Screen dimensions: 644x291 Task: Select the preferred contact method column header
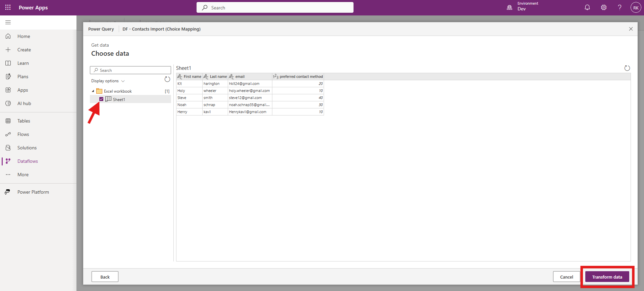298,77
